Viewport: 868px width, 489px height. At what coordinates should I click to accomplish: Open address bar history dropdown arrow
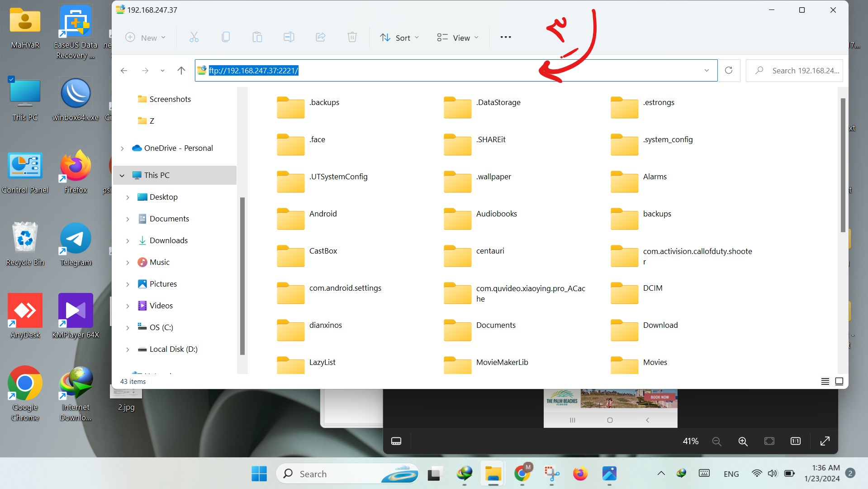[x=707, y=71]
